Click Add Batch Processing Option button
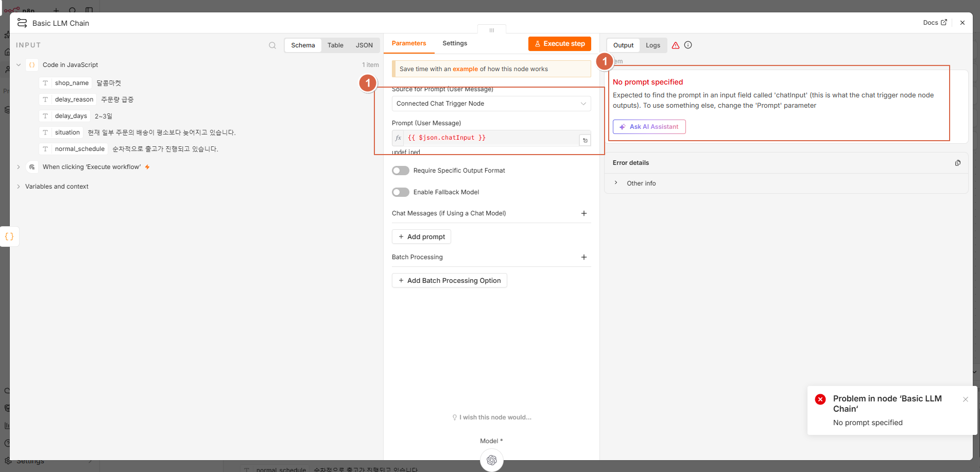980x472 pixels. click(450, 280)
